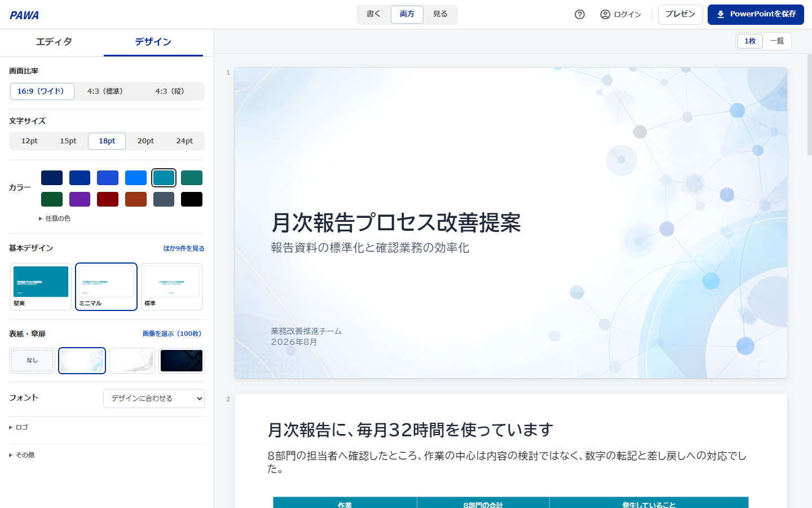
Task: Expand the その他 section
Action: coord(22,455)
